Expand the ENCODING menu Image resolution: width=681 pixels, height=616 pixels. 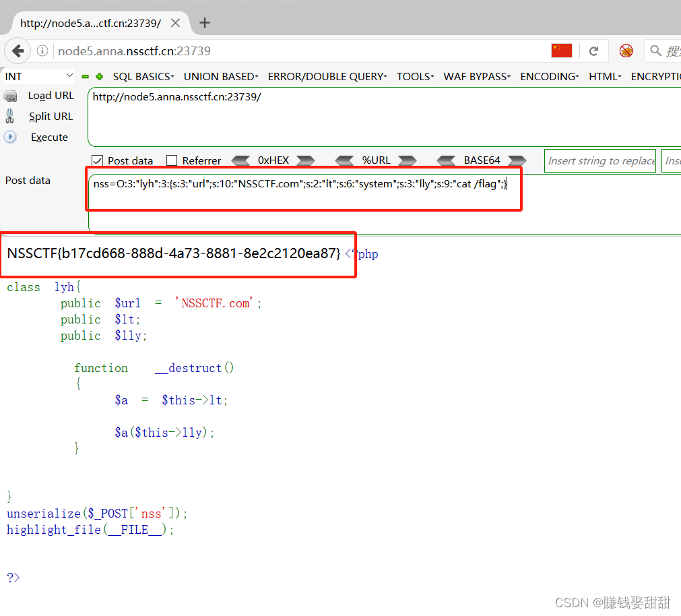[x=550, y=76]
